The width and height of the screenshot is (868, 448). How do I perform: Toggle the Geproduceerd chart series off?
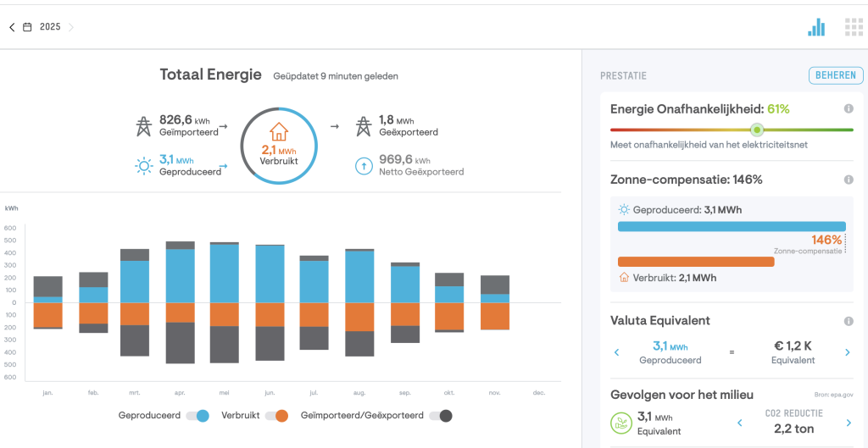click(198, 416)
